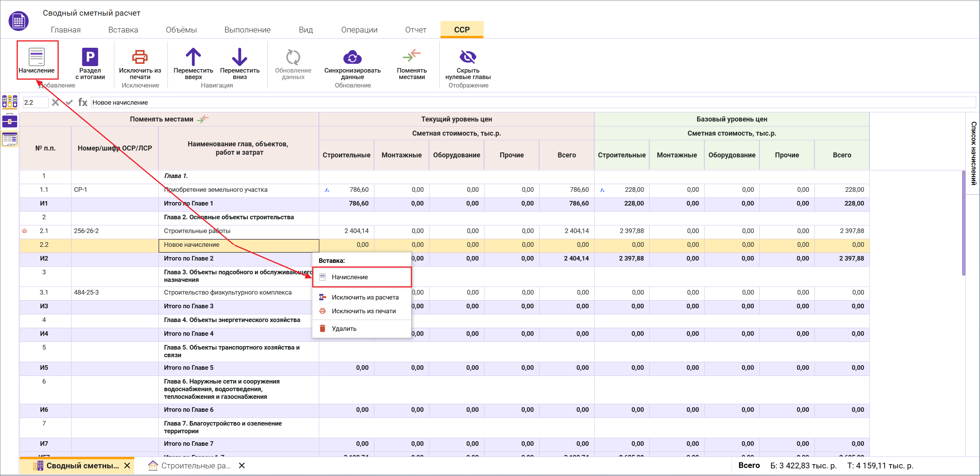Select Исключить из расчета menu entry
Image resolution: width=980 pixels, height=476 pixels.
point(365,297)
